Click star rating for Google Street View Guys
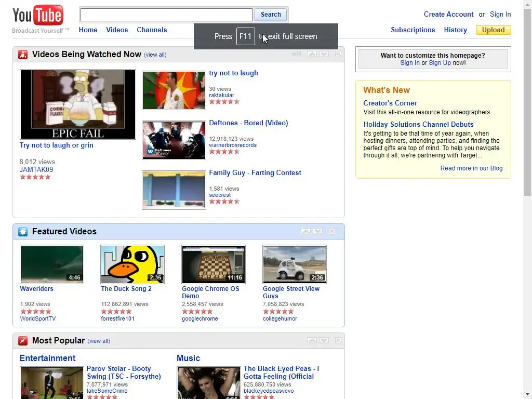This screenshot has height=399, width=532. [278, 312]
